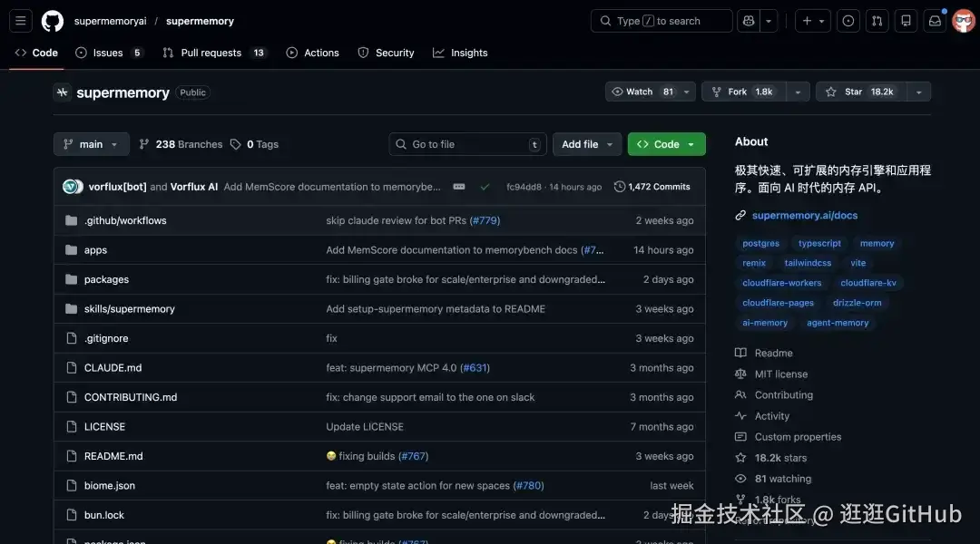
Task: Open the biome.json file
Action: tap(110, 485)
